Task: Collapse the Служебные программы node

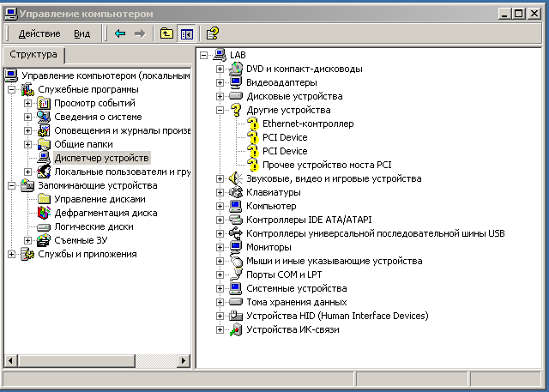Action: tap(11, 90)
